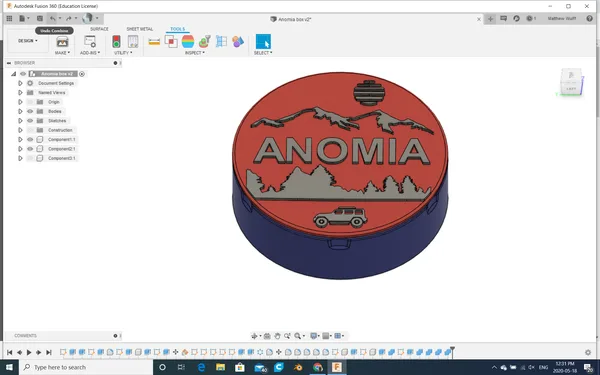Hide the Bodies folder

(x=30, y=111)
